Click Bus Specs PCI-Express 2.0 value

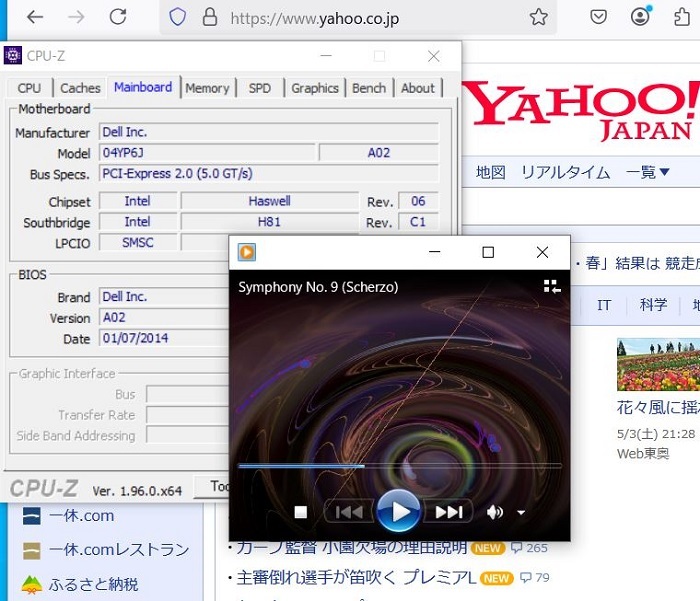(268, 173)
